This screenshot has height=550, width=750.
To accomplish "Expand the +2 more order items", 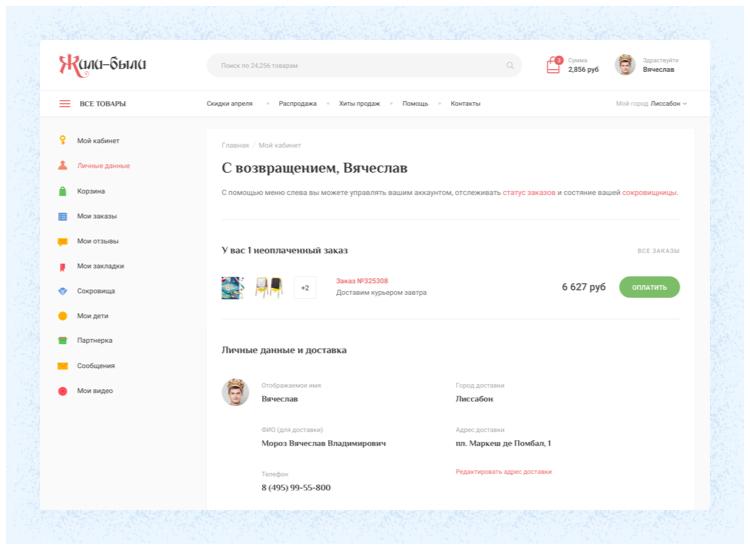I will (305, 288).
